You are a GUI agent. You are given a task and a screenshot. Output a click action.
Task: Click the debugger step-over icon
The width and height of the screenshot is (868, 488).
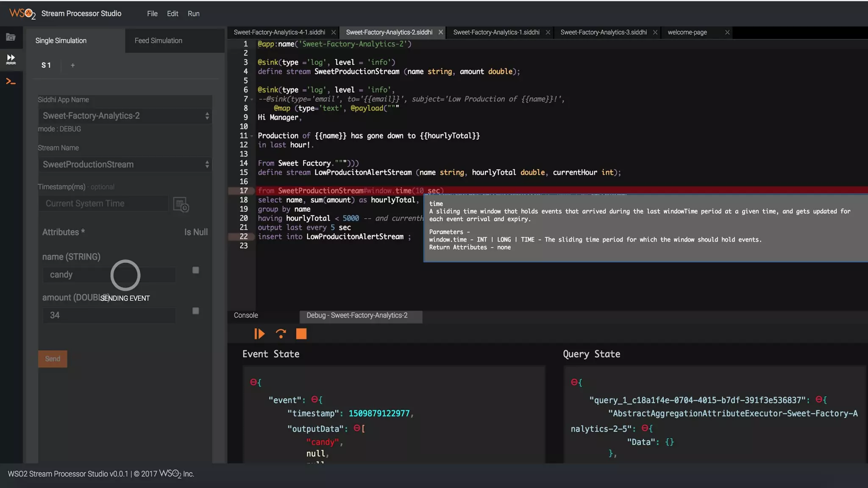(x=281, y=334)
